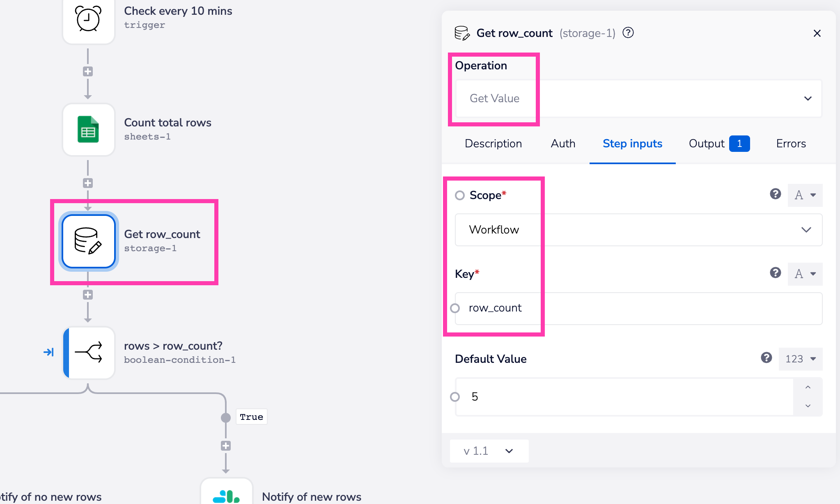Expand the Operation 'Get Value' dropdown
The width and height of the screenshot is (840, 504).
tap(638, 99)
